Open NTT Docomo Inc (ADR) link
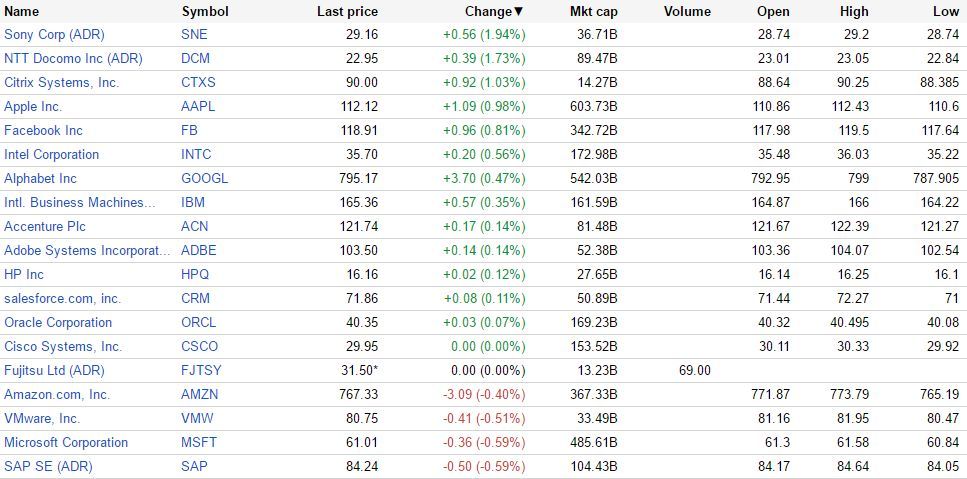The height and width of the screenshot is (479, 967). click(73, 58)
